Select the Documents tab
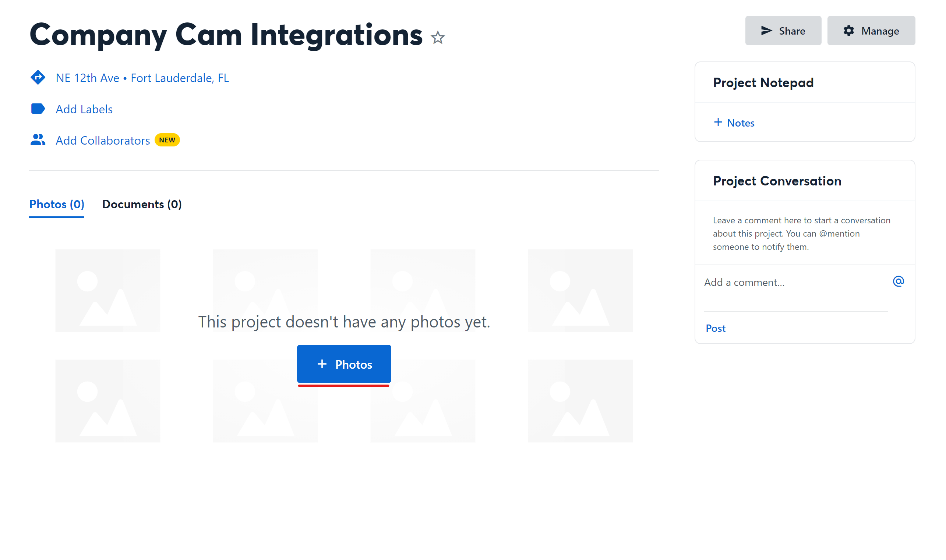This screenshot has width=946, height=560. point(142,204)
